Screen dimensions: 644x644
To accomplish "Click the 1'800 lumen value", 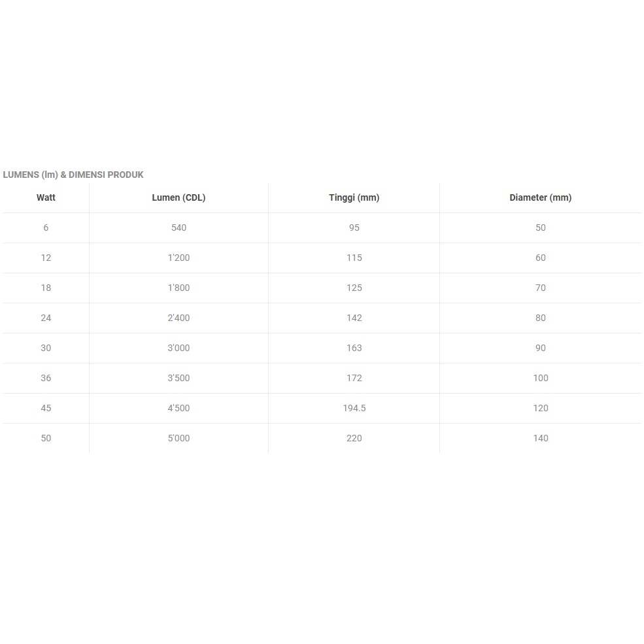I will pos(178,288).
